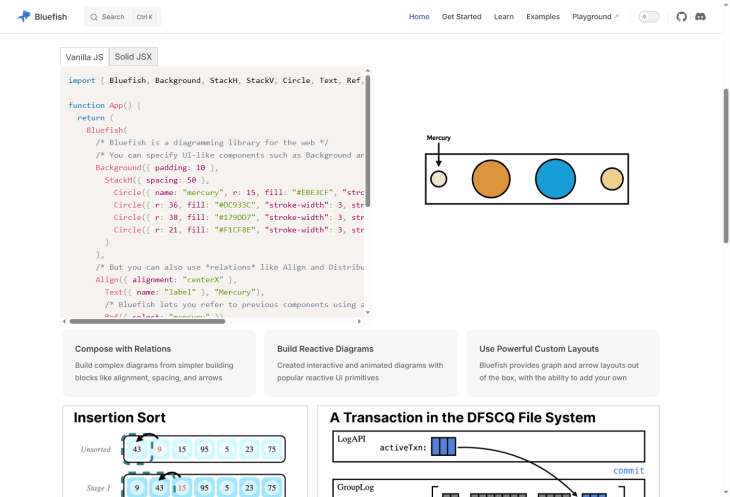Click the code panel's left scroll arrow
730x497 pixels.
(64, 321)
